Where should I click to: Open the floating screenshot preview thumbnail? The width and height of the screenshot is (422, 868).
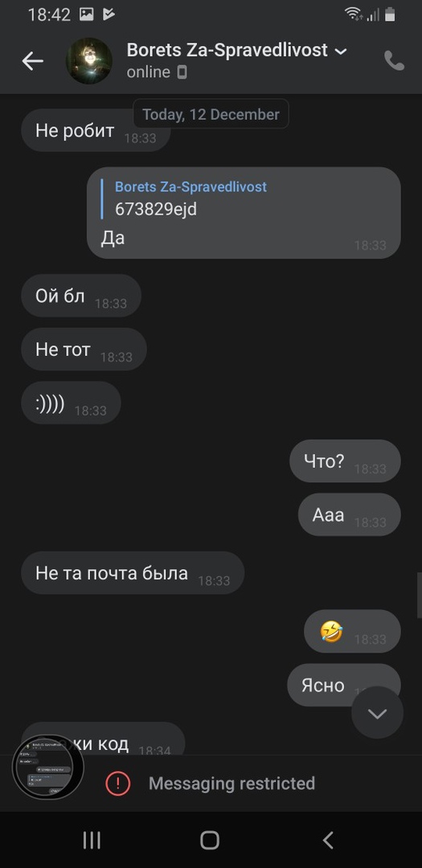pyautogui.click(x=48, y=768)
